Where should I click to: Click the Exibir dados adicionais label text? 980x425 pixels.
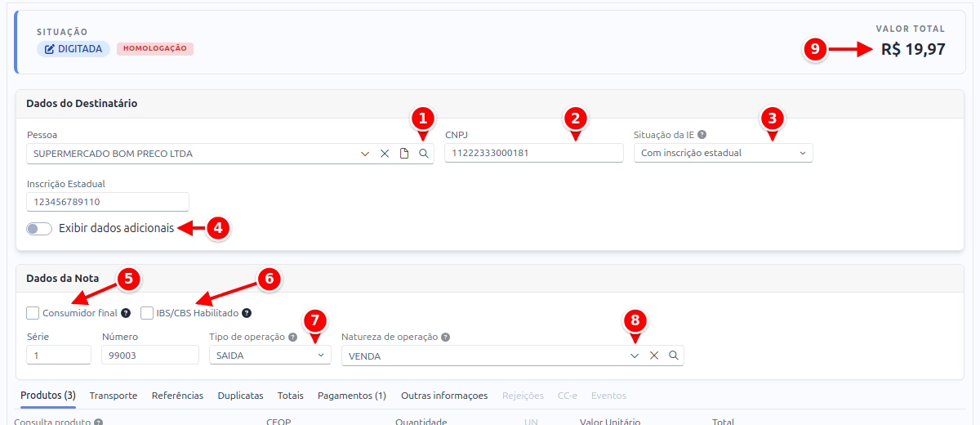(x=117, y=229)
